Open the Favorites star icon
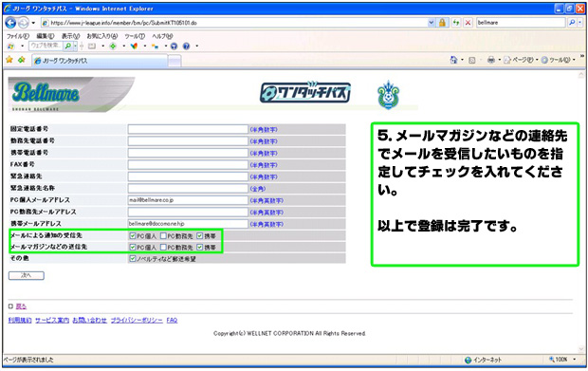Viewport: 588px width, 371px height. click(9, 59)
